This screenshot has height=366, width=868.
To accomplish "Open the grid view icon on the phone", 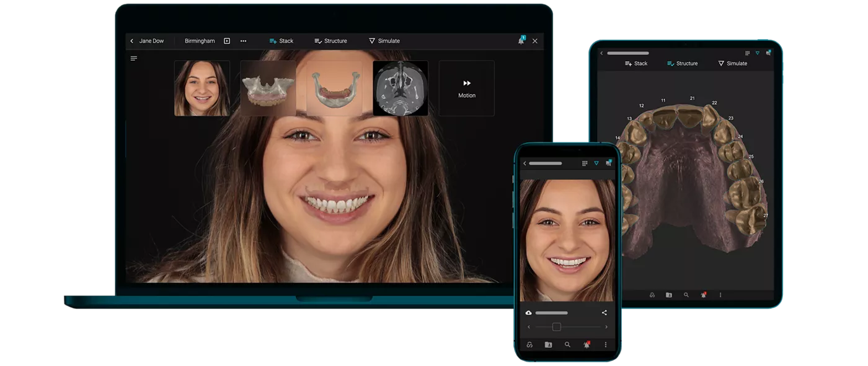I will coord(585,163).
